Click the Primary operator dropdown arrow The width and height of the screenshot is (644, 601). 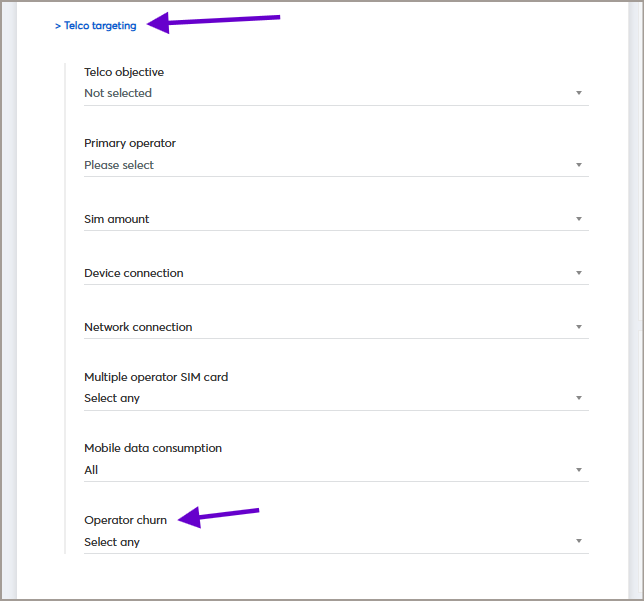[578, 165]
